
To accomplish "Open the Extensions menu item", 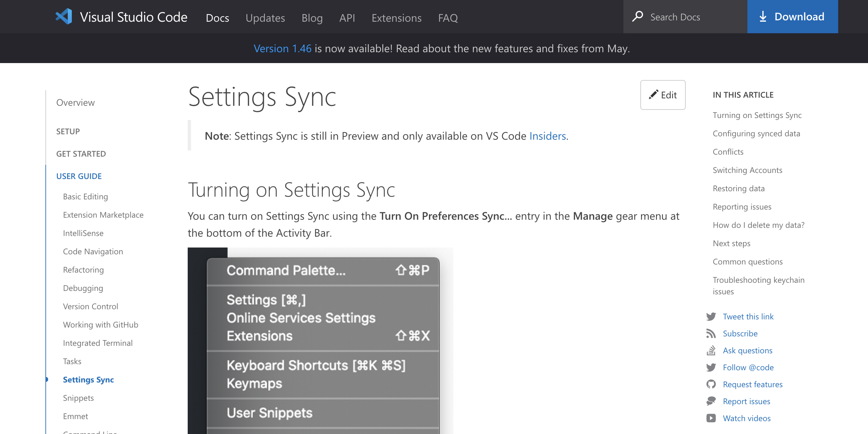I will click(396, 18).
